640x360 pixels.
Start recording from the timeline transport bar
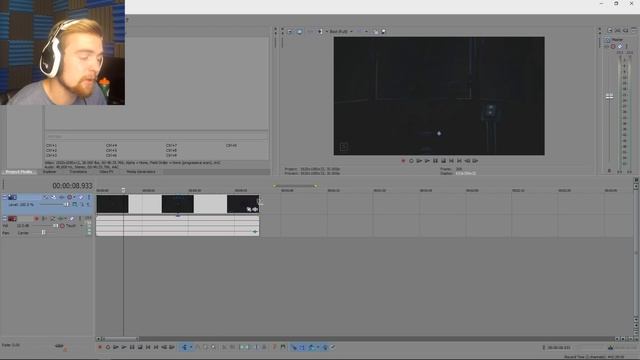tap(100, 347)
